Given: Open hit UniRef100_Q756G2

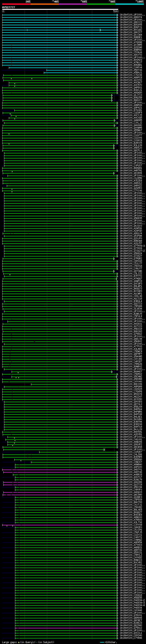Looking at the screenshot, I should tap(131, 334).
